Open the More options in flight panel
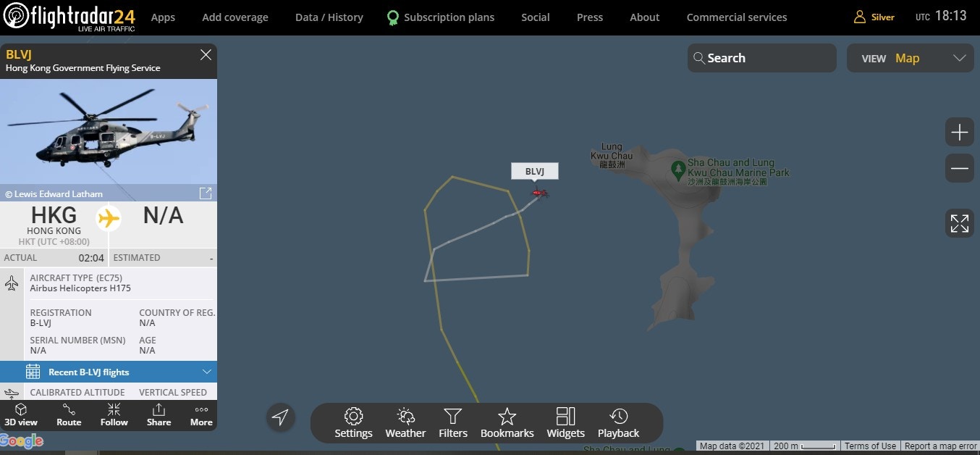This screenshot has height=455, width=980. [201, 415]
